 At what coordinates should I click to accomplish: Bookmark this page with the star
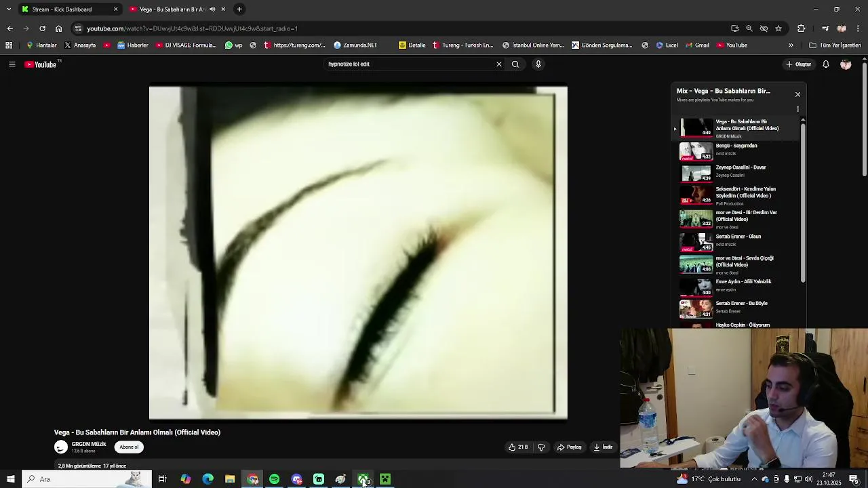click(778, 28)
